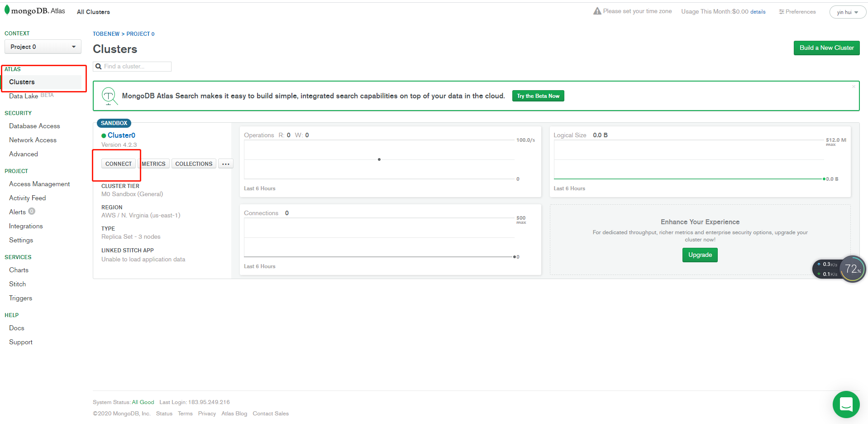Open Triggers under Services
Image resolution: width=868 pixels, height=424 pixels.
pos(20,298)
